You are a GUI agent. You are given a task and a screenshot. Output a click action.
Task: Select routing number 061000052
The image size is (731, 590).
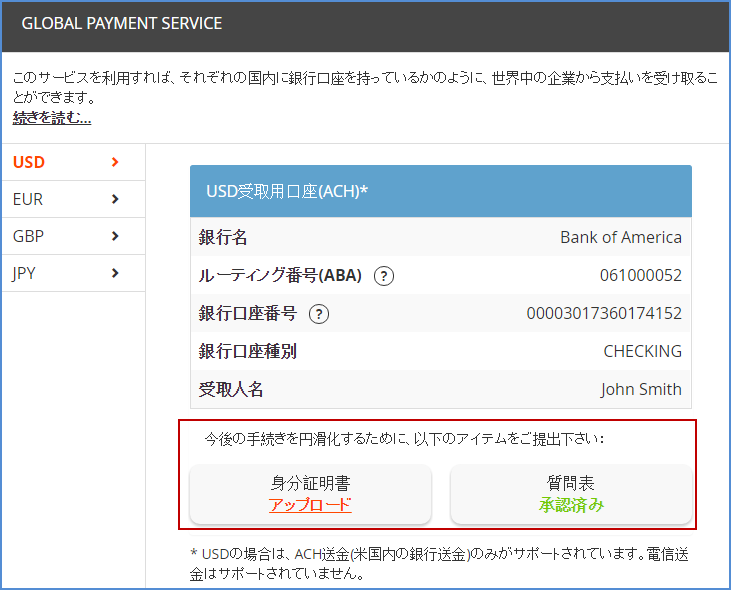tap(641, 275)
